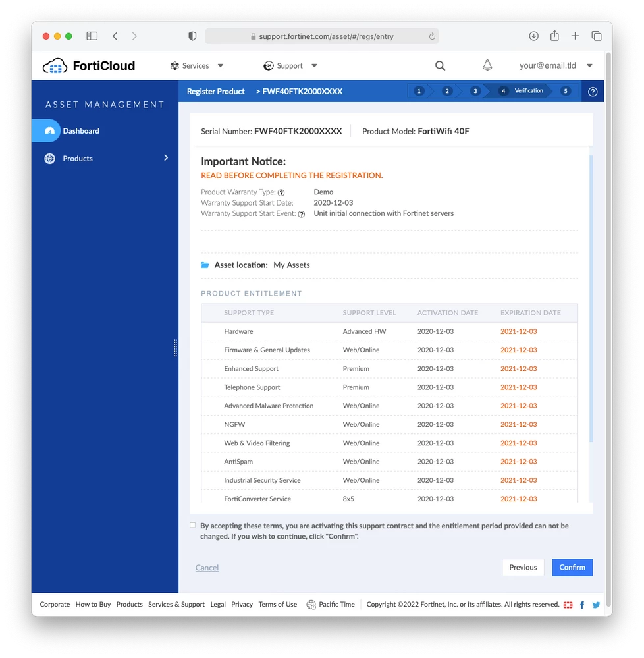This screenshot has width=644, height=658.
Task: Open the Services dropdown arrow
Action: tap(220, 65)
